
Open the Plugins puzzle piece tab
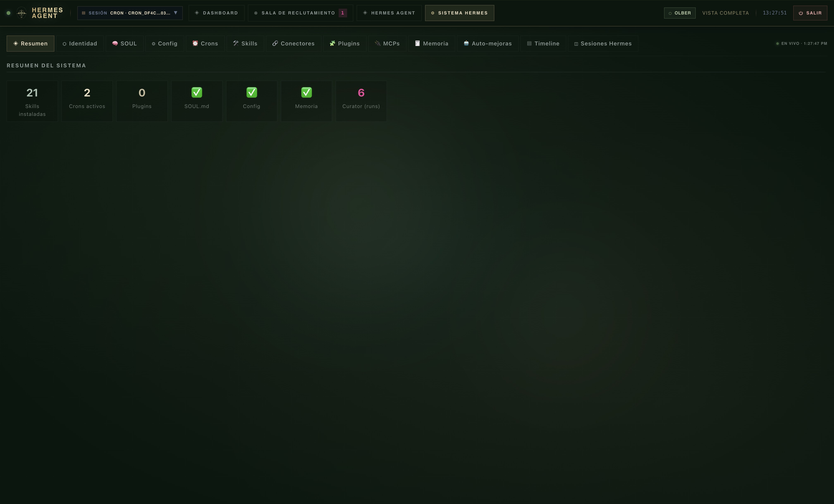345,43
